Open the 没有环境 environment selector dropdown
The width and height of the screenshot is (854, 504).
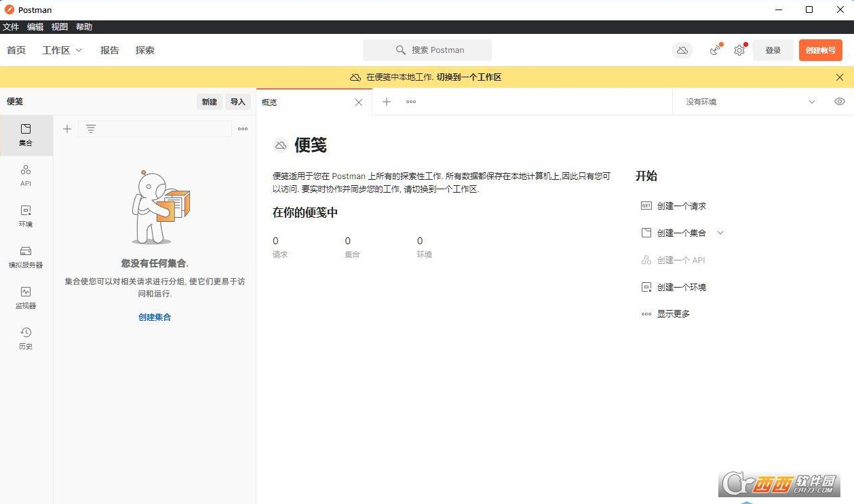click(750, 102)
